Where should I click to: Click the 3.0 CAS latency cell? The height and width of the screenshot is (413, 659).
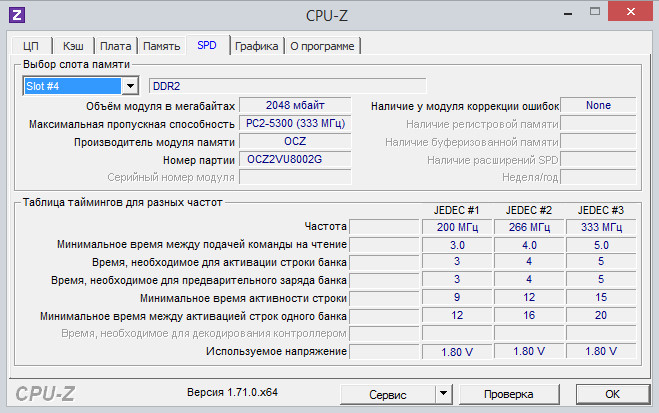pos(457,245)
